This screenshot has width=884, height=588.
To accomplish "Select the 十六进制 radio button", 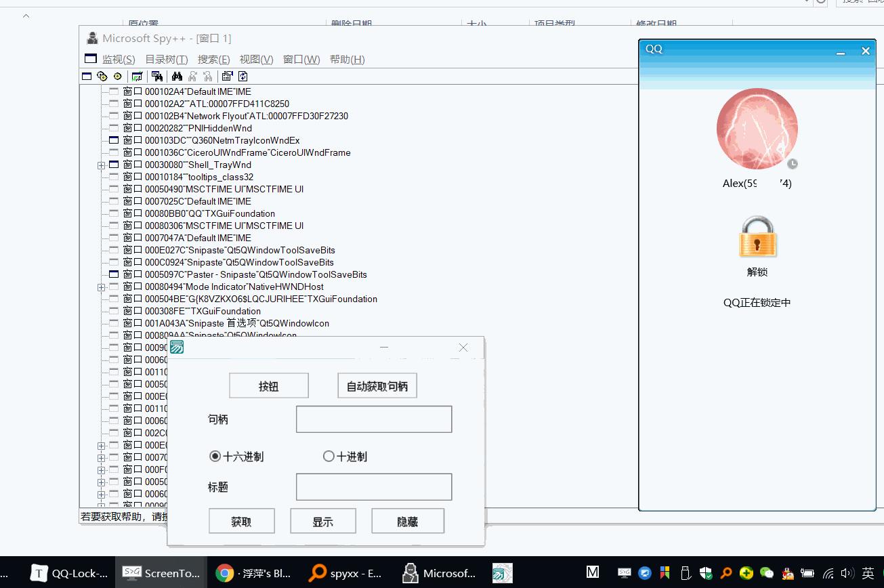I will 215,456.
